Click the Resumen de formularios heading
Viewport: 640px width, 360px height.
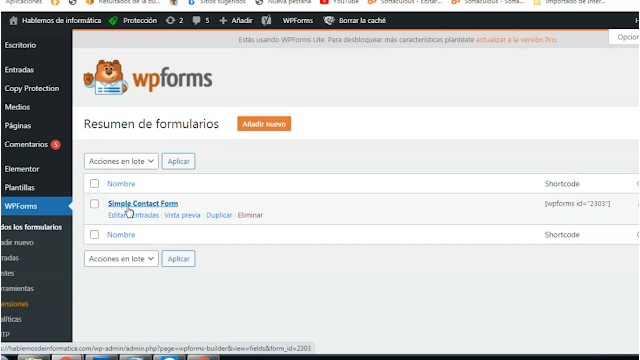click(151, 124)
